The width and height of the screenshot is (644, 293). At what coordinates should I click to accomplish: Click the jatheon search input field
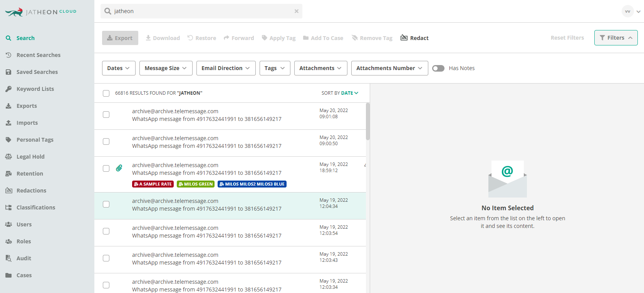pyautogui.click(x=201, y=11)
